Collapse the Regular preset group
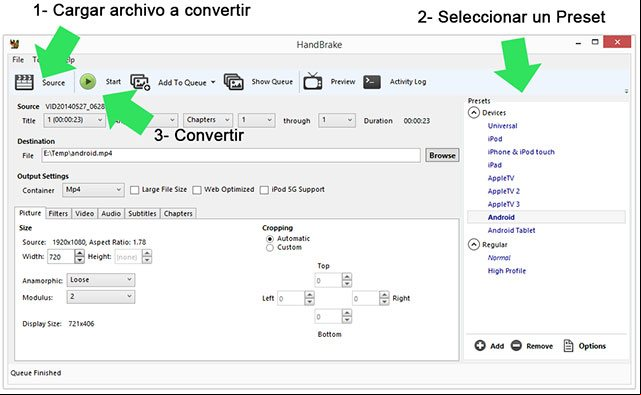Image resolution: width=641 pixels, height=395 pixels. 473,245
